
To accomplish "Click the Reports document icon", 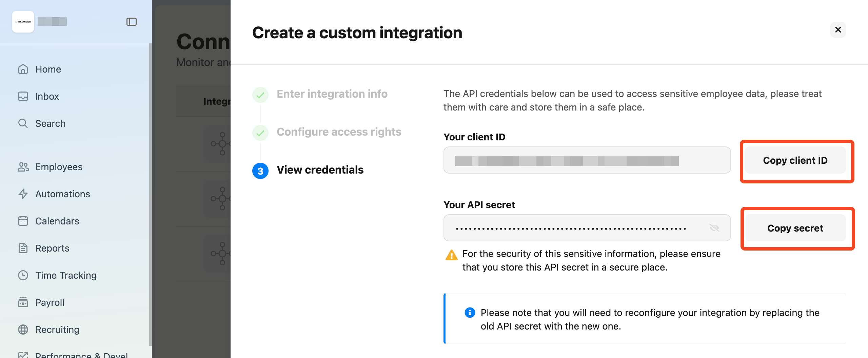I will [23, 248].
